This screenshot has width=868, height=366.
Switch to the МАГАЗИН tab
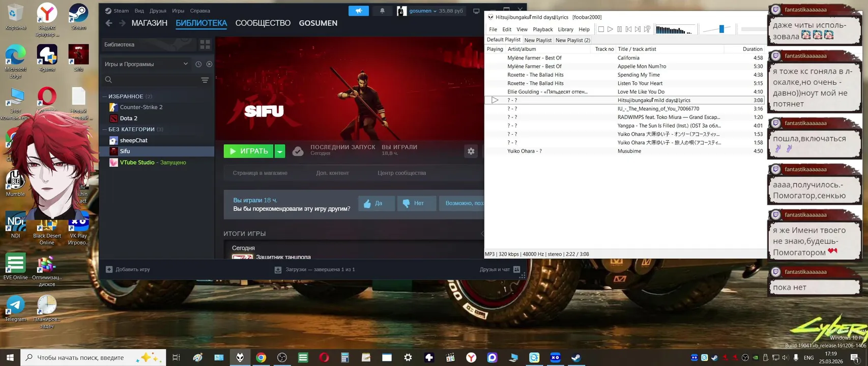(149, 23)
